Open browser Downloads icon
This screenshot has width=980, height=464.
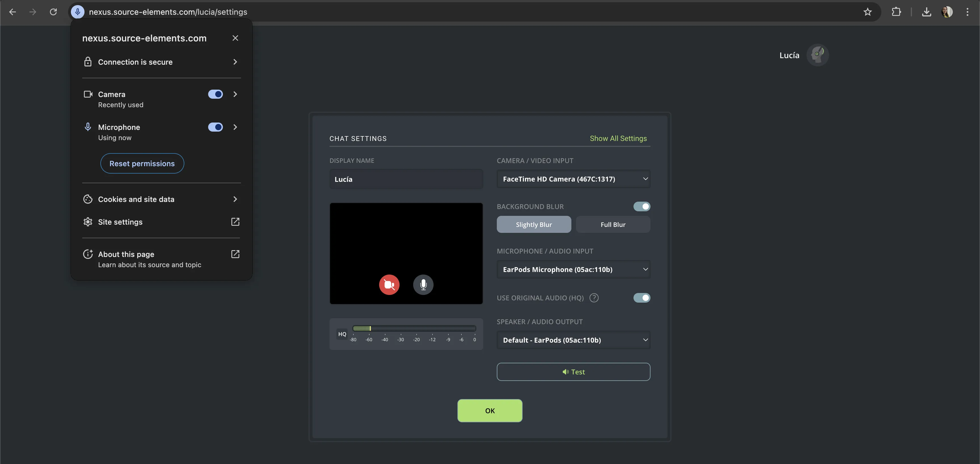927,12
